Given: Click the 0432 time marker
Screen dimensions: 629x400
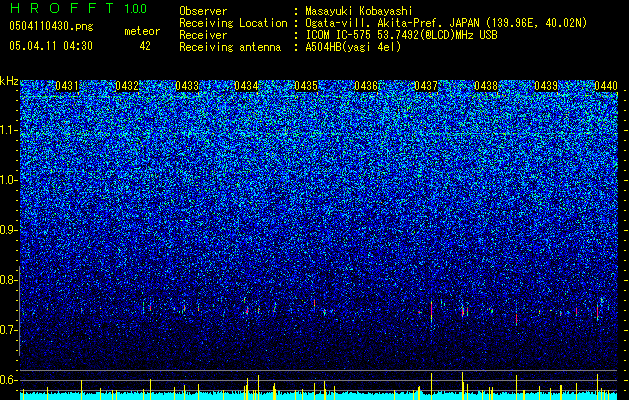Looking at the screenshot, I should pyautogui.click(x=127, y=86).
